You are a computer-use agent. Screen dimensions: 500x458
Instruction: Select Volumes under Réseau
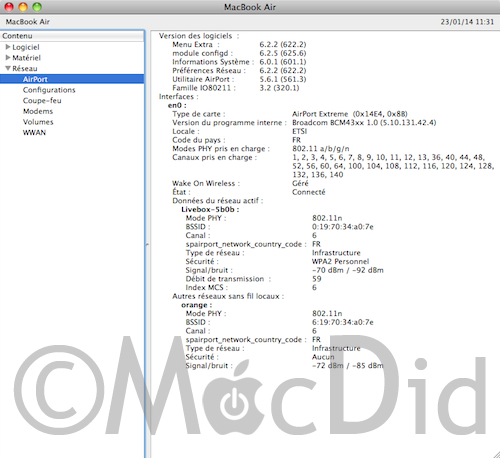(x=38, y=122)
